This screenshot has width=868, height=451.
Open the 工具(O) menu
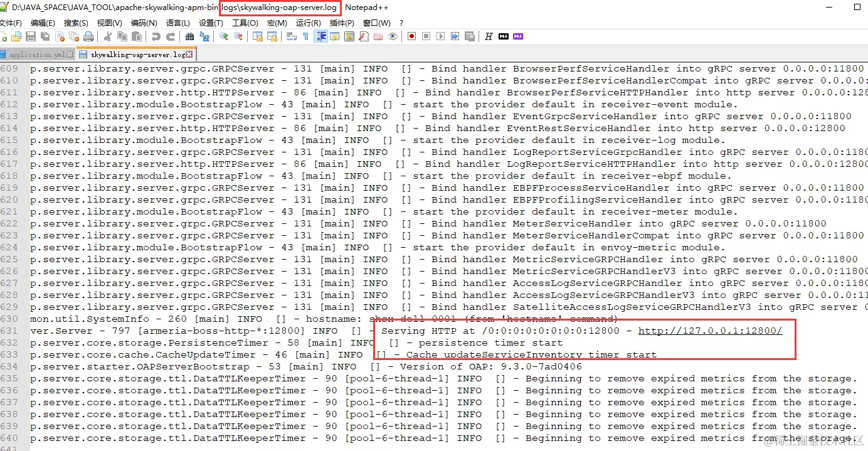coord(245,23)
